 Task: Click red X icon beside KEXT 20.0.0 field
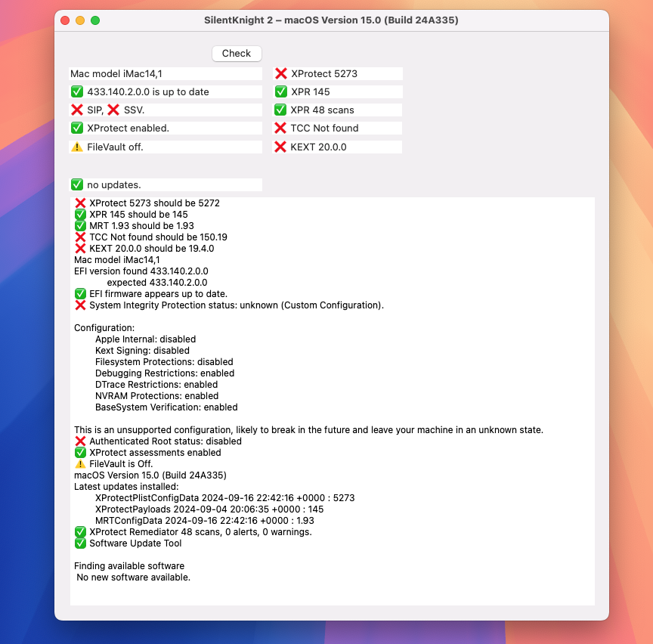pyautogui.click(x=280, y=147)
